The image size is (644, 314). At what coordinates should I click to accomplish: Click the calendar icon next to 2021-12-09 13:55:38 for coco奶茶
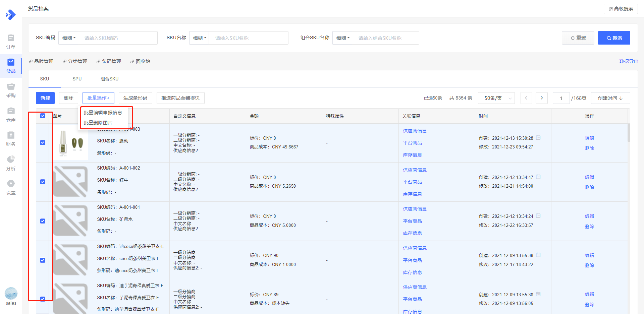pyautogui.click(x=538, y=255)
